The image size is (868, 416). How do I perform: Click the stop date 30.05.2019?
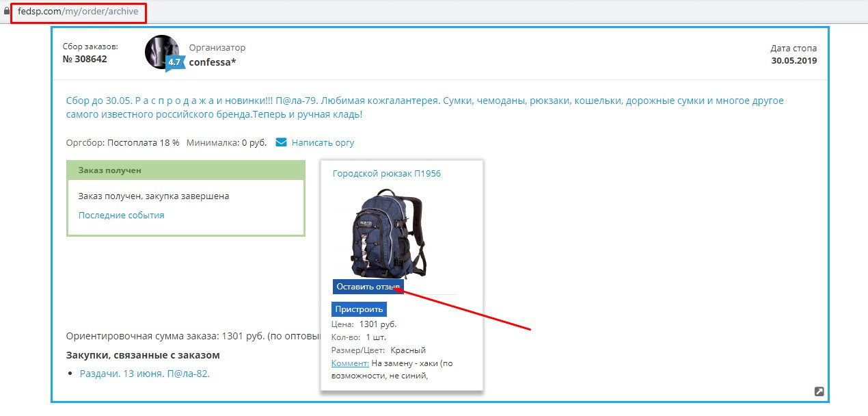[x=794, y=60]
